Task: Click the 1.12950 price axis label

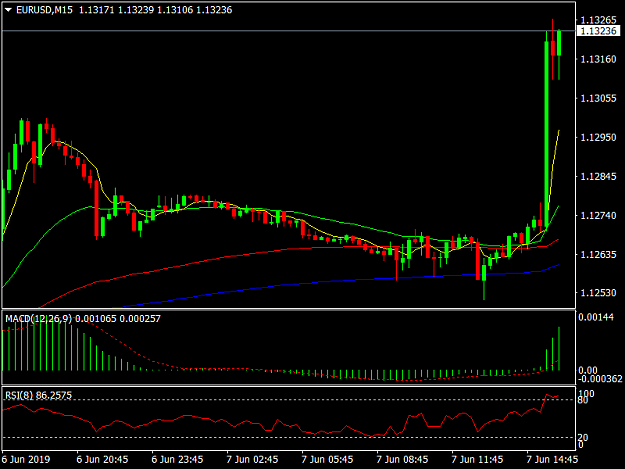Action: 598,137
